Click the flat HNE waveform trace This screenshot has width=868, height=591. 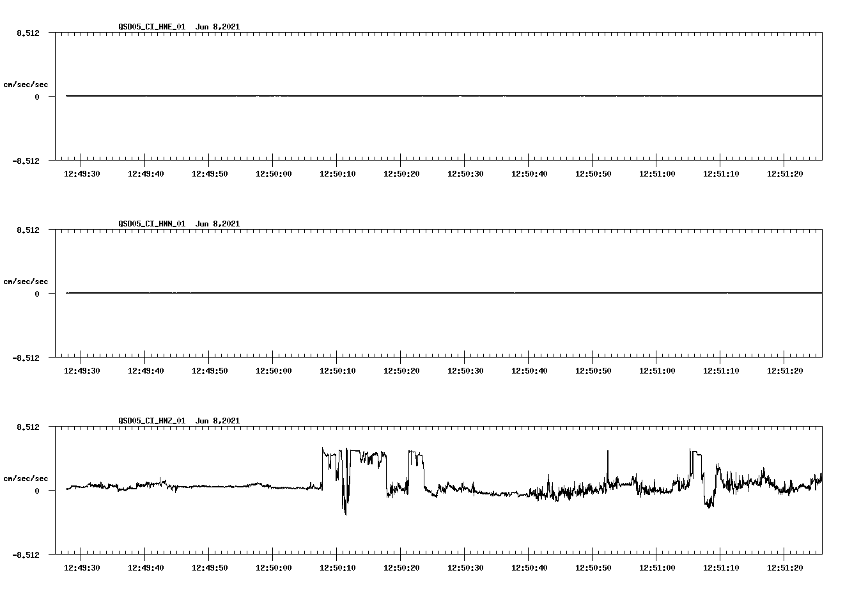[444, 96]
